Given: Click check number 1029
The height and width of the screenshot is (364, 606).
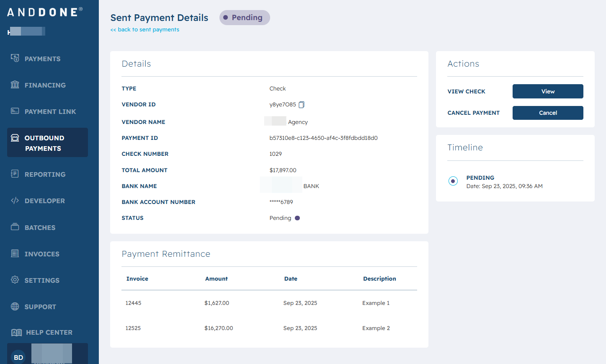Looking at the screenshot, I should 276,154.
